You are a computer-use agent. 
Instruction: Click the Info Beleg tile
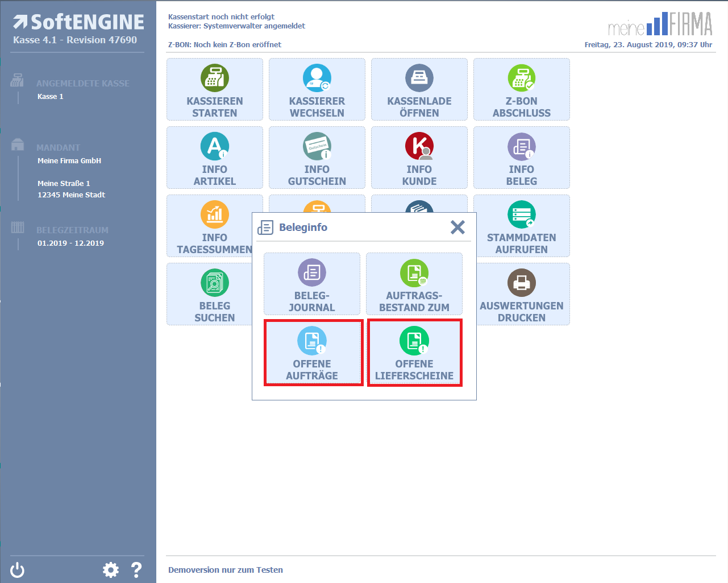coord(521,158)
